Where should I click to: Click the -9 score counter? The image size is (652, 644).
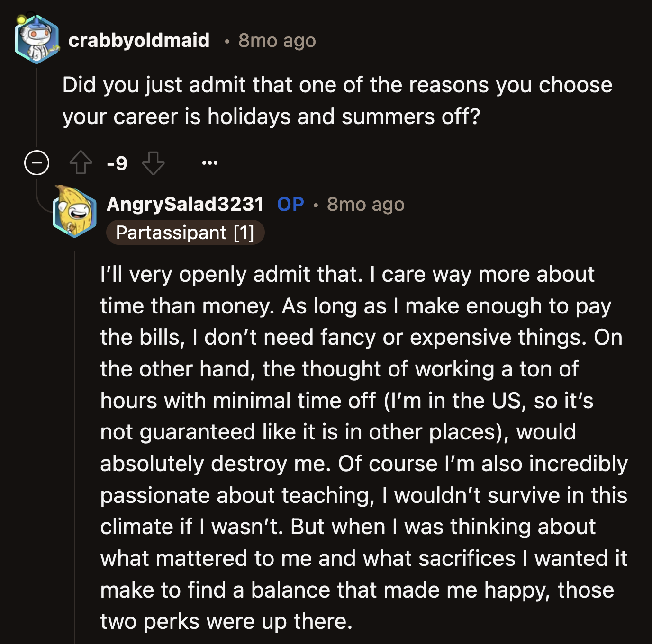(x=117, y=163)
